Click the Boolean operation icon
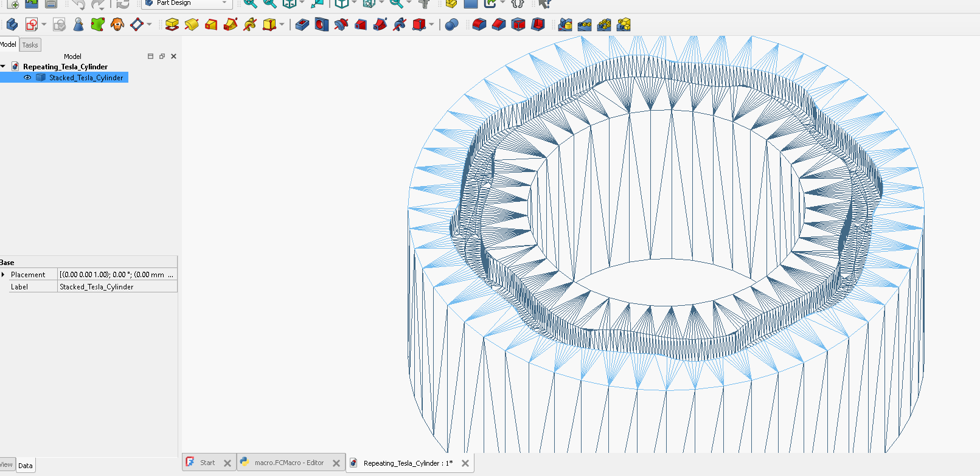 click(451, 25)
